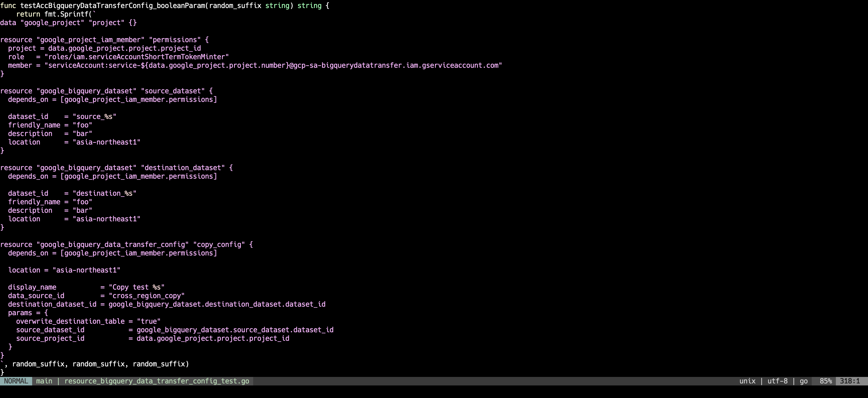Select the 'cross_region_copy' data_source_id value

coord(146,296)
